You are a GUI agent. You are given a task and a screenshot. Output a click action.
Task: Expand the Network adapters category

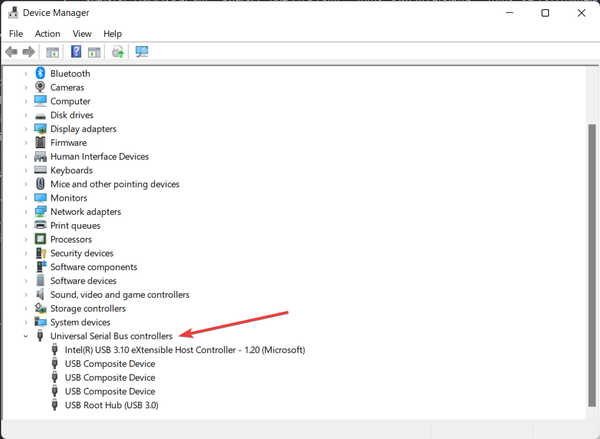[x=26, y=212]
